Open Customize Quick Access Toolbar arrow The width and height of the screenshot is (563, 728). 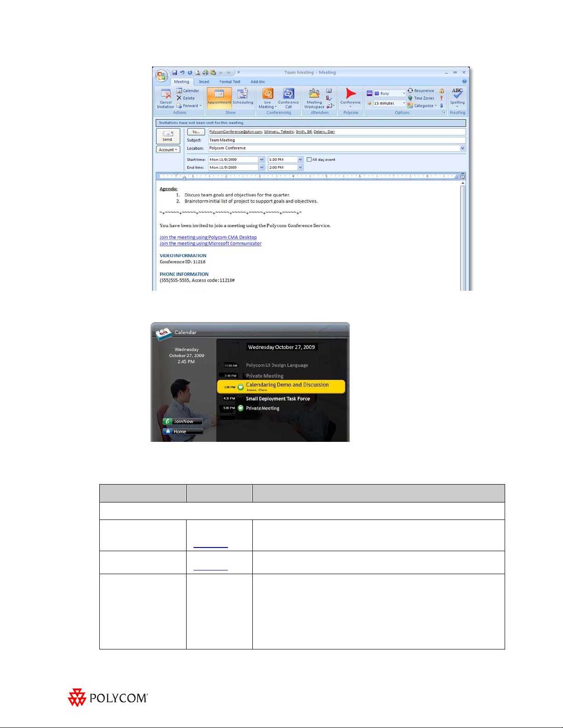(239, 73)
